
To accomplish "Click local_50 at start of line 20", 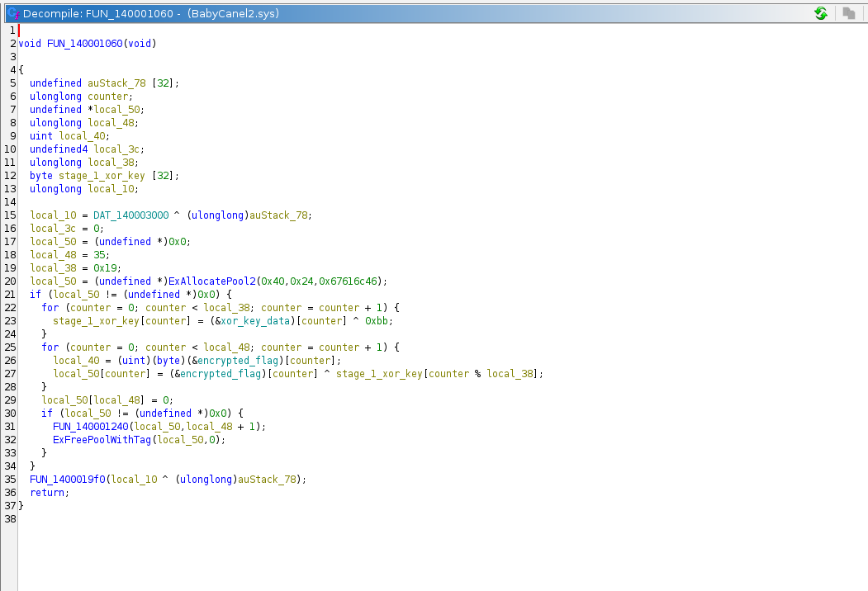I will (53, 281).
